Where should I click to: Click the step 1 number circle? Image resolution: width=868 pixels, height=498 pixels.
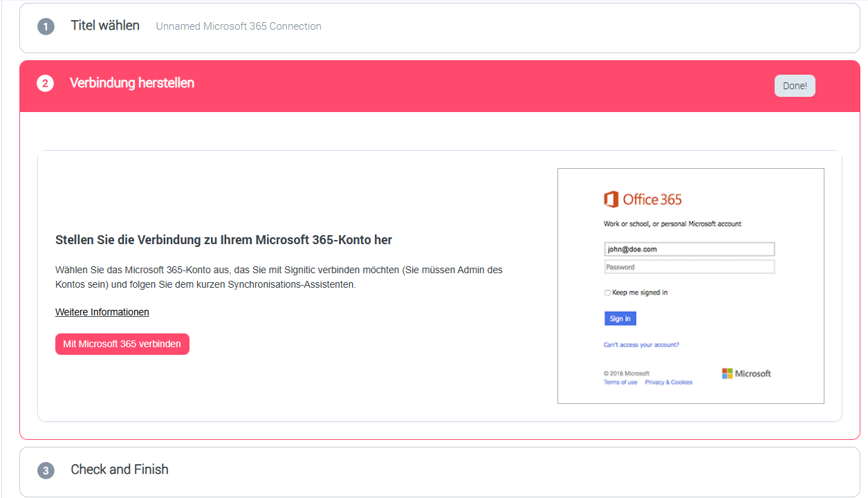[x=46, y=26]
